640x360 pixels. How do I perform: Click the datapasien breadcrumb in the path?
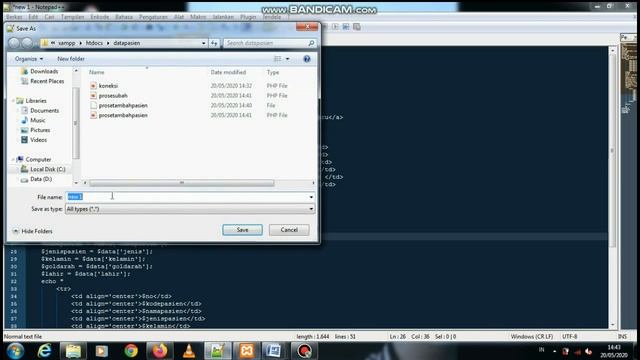pos(127,43)
